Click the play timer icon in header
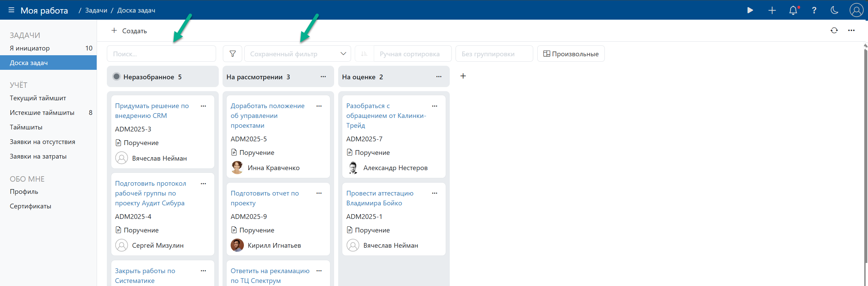 pos(750,10)
